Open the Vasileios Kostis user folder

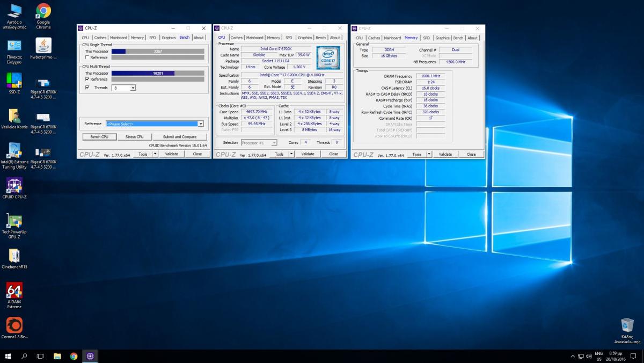click(14, 119)
